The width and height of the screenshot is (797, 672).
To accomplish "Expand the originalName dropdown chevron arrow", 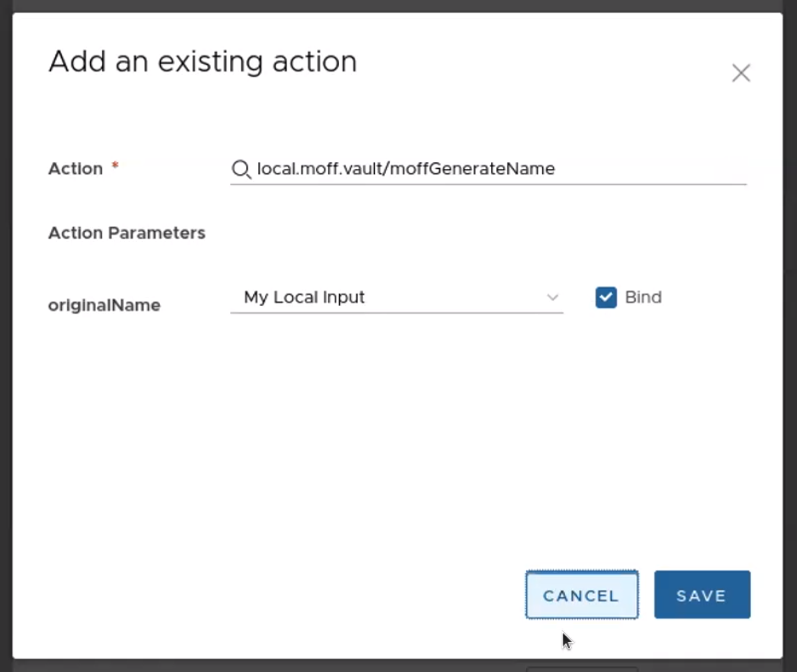I will coord(552,297).
